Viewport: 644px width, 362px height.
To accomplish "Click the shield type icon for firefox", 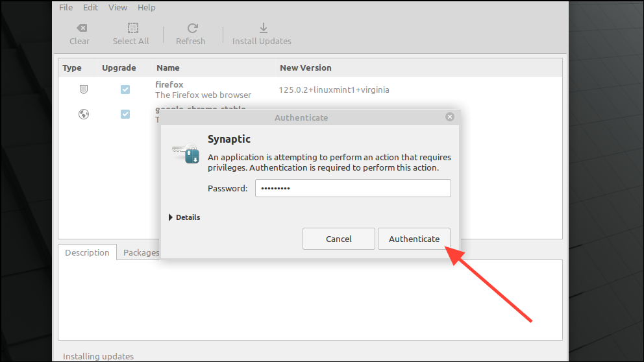I will click(x=84, y=90).
